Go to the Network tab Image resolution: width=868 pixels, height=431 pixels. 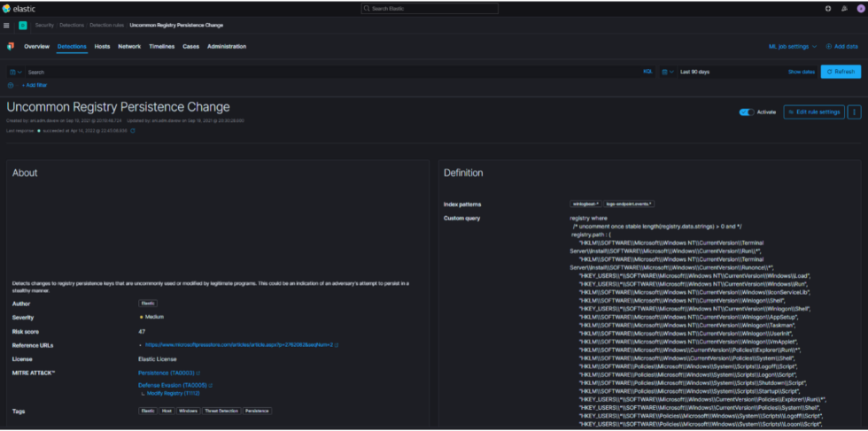pos(129,47)
